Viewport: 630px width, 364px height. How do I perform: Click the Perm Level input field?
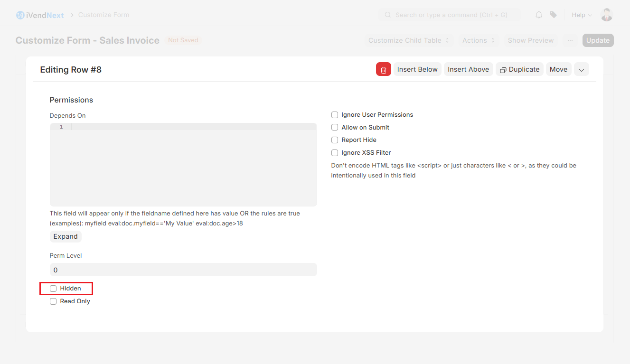[183, 270]
